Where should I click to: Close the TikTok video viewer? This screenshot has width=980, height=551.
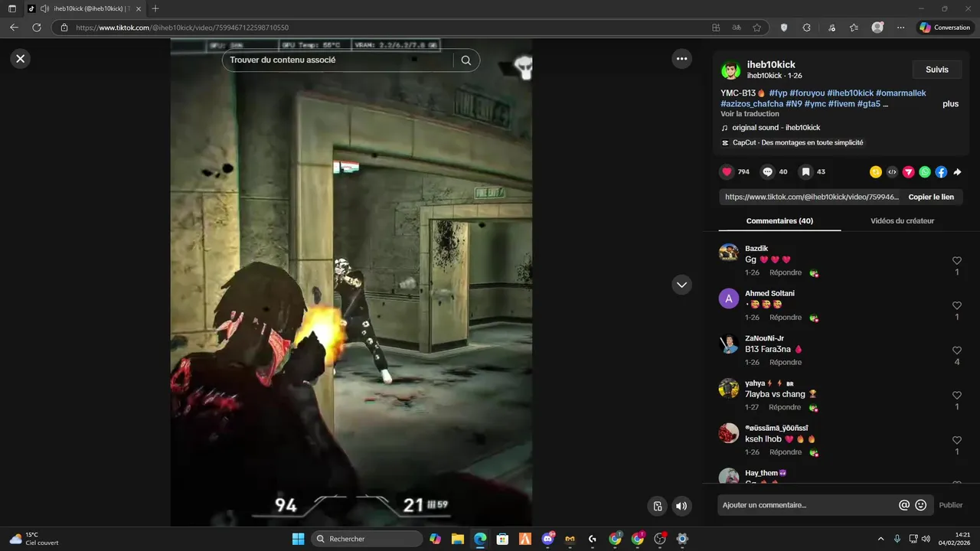21,58
